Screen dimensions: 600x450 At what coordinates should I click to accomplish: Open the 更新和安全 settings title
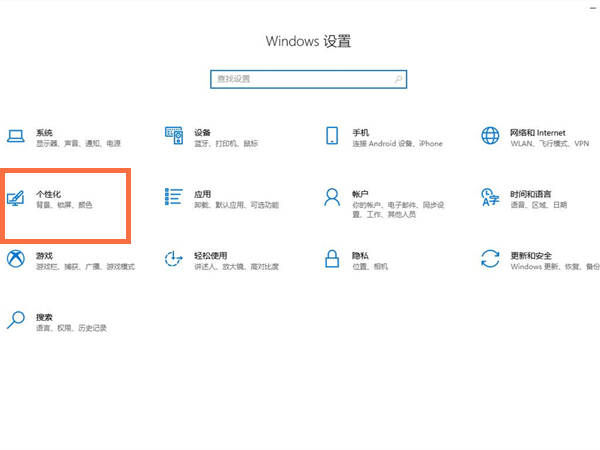coord(531,256)
